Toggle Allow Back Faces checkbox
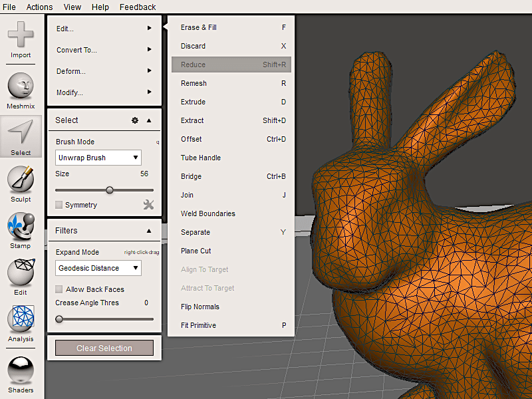 tap(59, 289)
